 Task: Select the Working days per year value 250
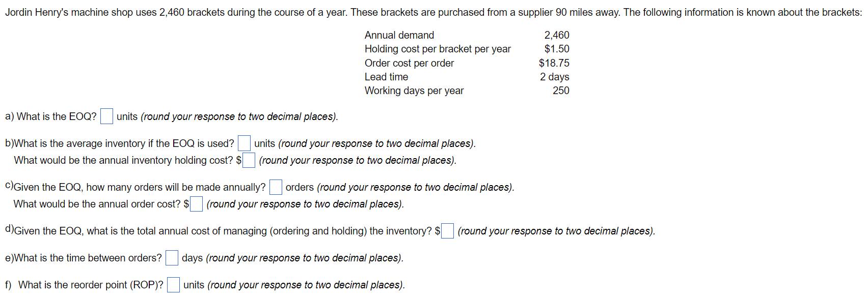tap(562, 91)
